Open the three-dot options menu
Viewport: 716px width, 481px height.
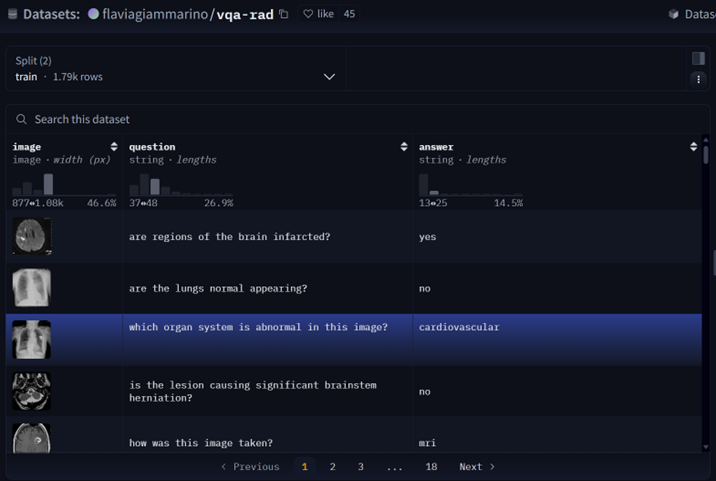pyautogui.click(x=698, y=79)
